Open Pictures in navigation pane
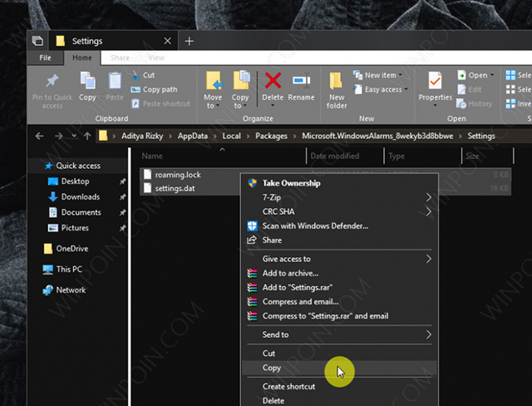The height and width of the screenshot is (406, 532). click(x=75, y=228)
